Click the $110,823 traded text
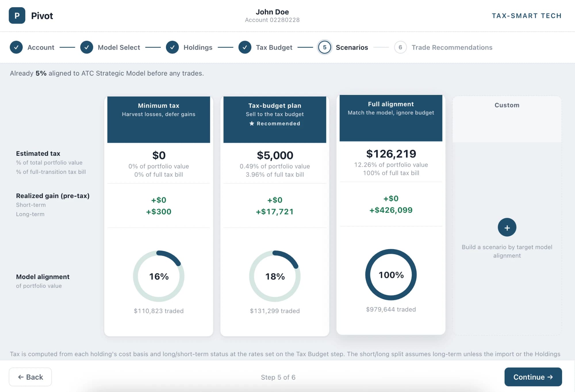 159,311
